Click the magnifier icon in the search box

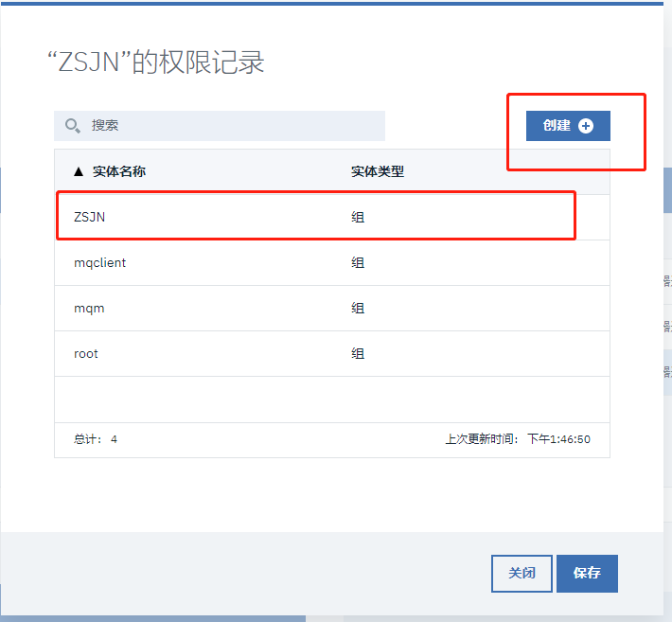[x=72, y=126]
